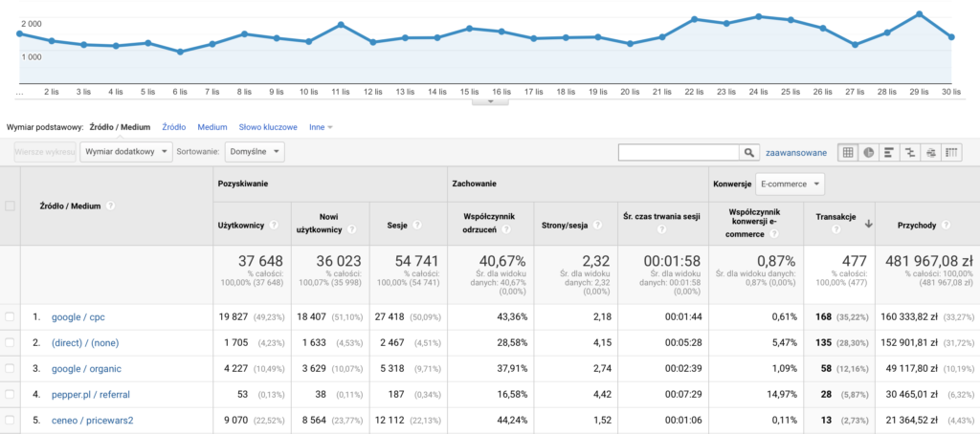Open the pepper.pl / referral source link
The image size is (980, 434).
pyautogui.click(x=91, y=395)
